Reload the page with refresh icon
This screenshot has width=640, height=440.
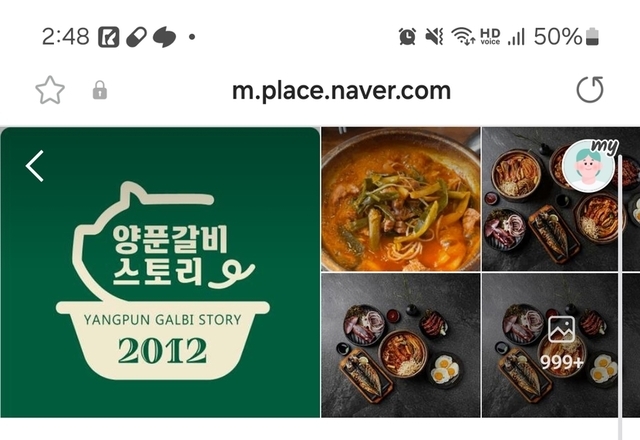(590, 90)
